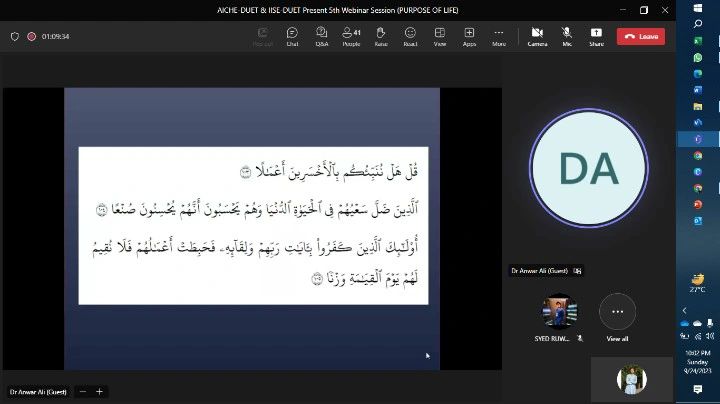Open Word from the taskbar
Image resolution: width=720 pixels, height=404 pixels.
(698, 90)
